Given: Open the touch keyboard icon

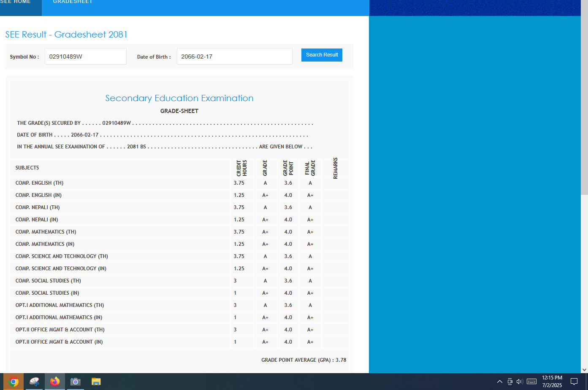Looking at the screenshot, I should point(531,382).
